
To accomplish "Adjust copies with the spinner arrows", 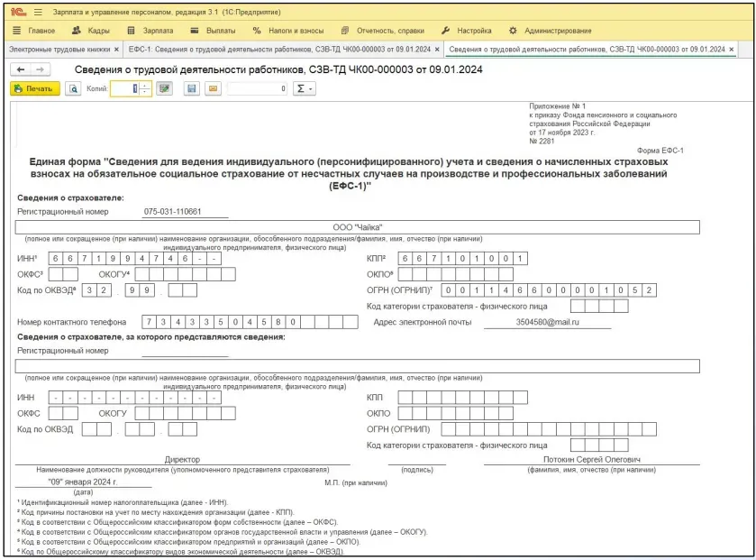I will click(145, 88).
